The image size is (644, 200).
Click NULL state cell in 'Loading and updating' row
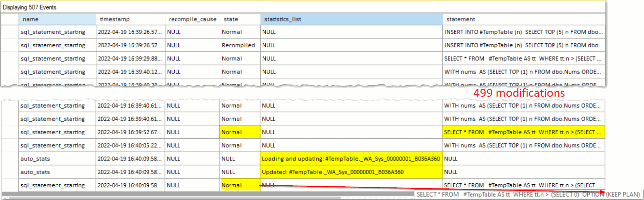(239, 159)
